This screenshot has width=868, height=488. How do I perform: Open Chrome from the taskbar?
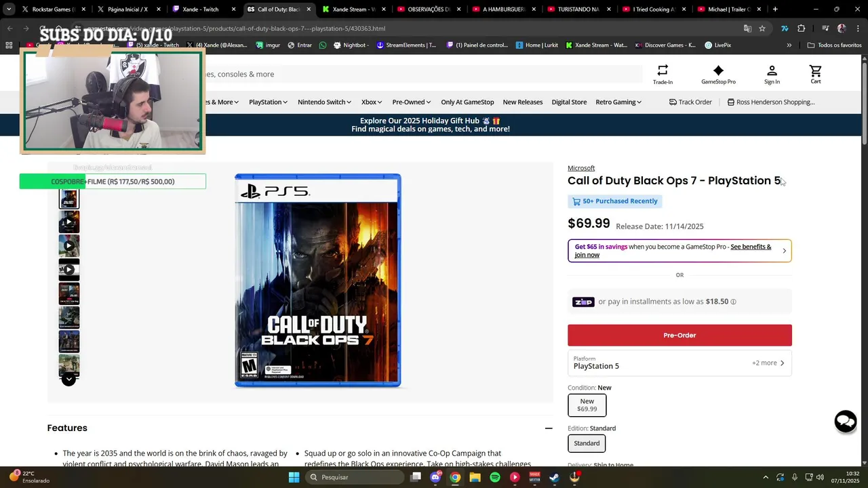click(455, 477)
